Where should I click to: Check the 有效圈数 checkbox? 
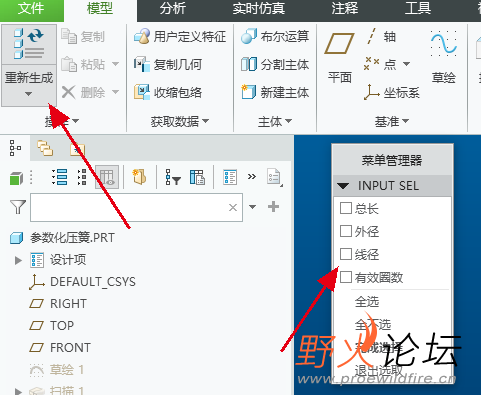pos(346,277)
